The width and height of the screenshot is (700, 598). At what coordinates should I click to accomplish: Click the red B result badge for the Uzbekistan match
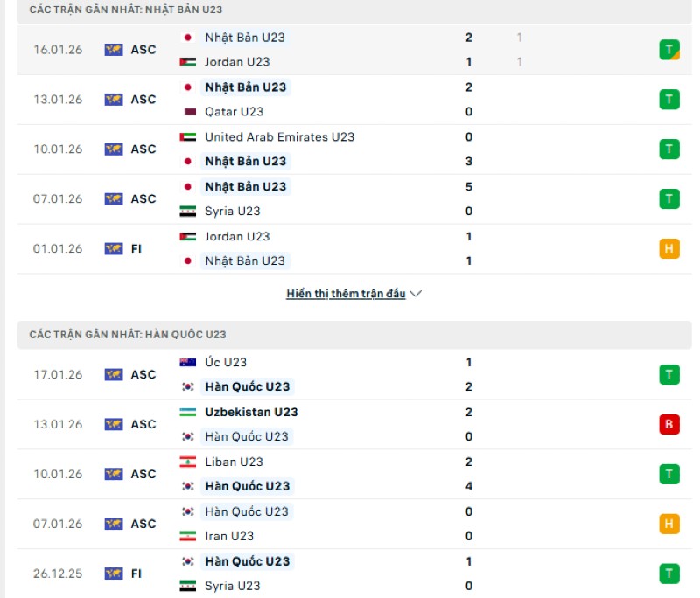tap(669, 425)
